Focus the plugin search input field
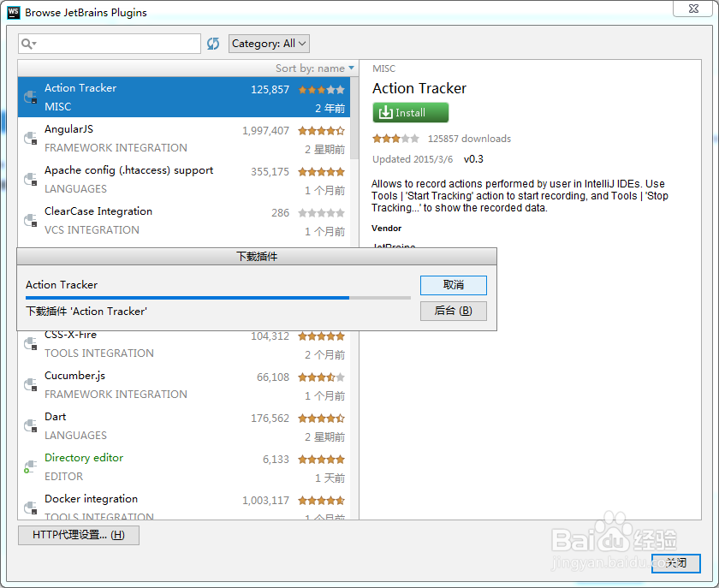The width and height of the screenshot is (719, 588). pyautogui.click(x=110, y=44)
